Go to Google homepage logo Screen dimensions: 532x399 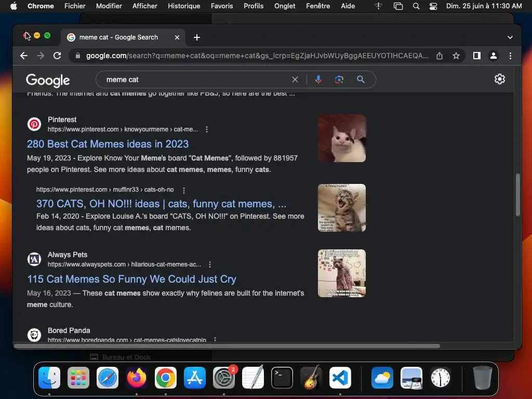(x=48, y=81)
